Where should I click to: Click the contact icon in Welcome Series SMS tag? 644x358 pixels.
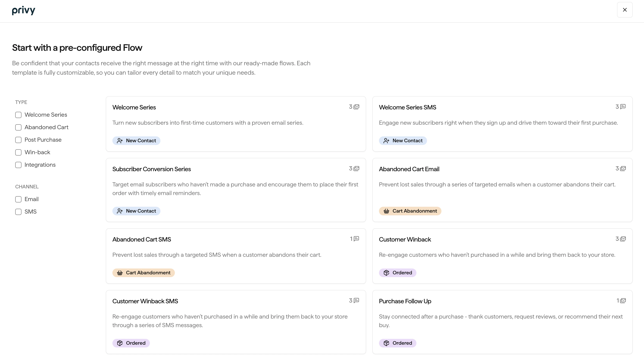(386, 141)
